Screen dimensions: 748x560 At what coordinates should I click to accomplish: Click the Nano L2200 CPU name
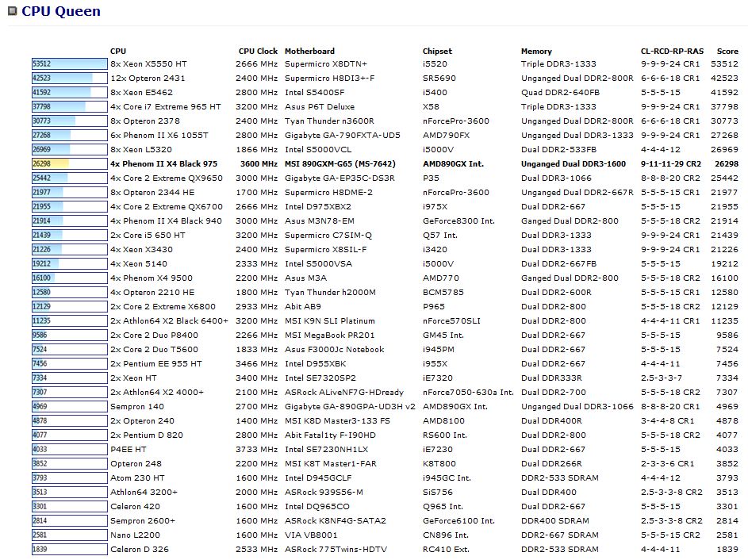135,535
